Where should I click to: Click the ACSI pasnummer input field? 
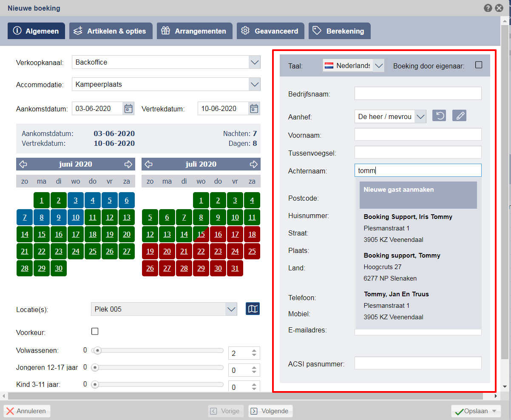(x=418, y=363)
